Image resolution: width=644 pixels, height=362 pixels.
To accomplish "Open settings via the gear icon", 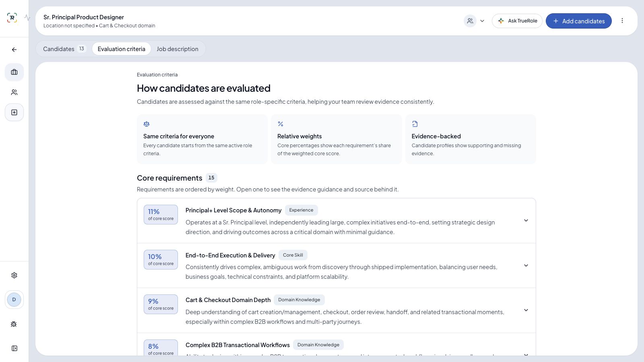I will point(14,275).
